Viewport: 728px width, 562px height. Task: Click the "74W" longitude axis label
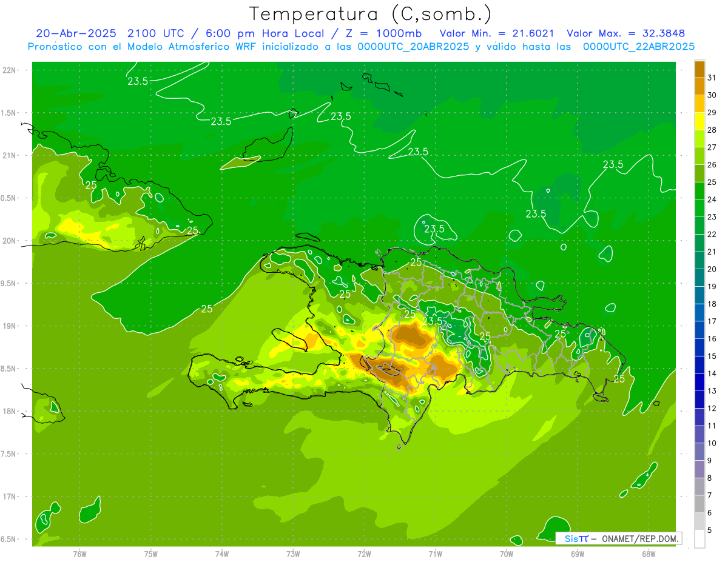[222, 554]
